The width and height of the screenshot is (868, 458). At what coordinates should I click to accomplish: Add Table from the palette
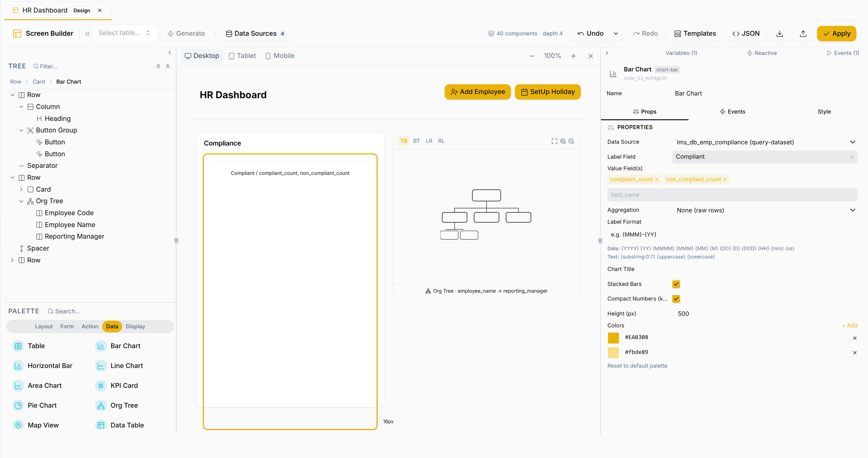(x=29, y=346)
